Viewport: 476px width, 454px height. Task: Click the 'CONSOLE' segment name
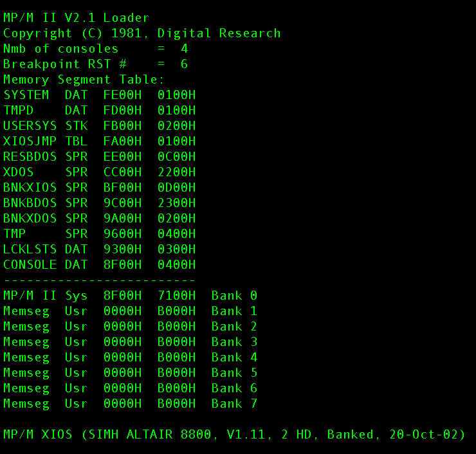[x=30, y=265]
